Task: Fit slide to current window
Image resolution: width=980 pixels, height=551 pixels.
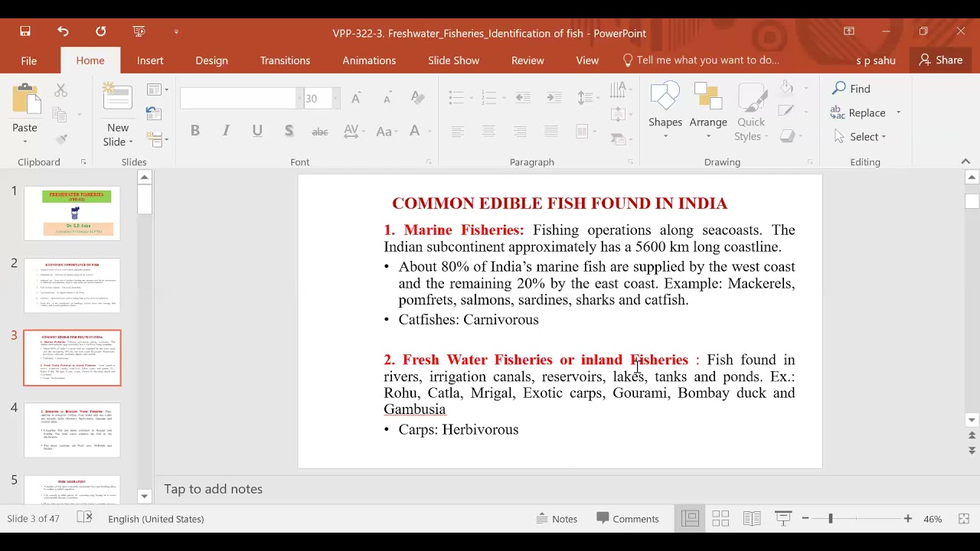Action: click(964, 518)
